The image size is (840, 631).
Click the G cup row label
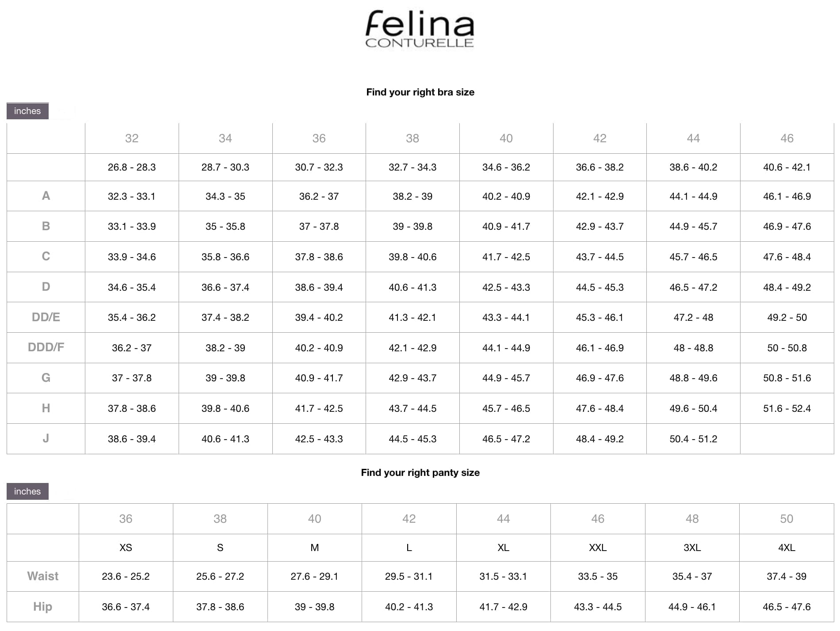tap(46, 378)
